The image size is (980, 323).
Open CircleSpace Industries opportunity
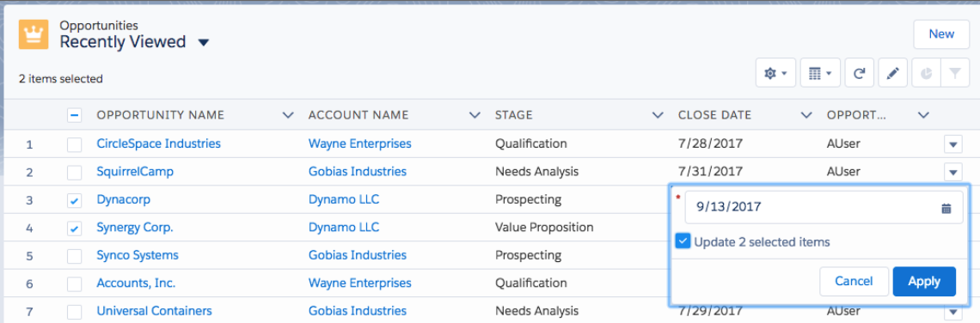tap(159, 143)
